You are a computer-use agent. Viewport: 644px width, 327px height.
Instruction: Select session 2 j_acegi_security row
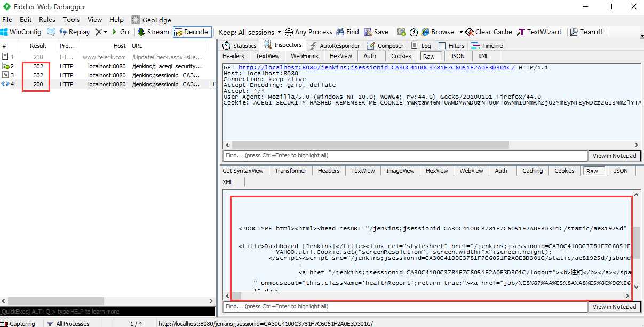coord(107,67)
